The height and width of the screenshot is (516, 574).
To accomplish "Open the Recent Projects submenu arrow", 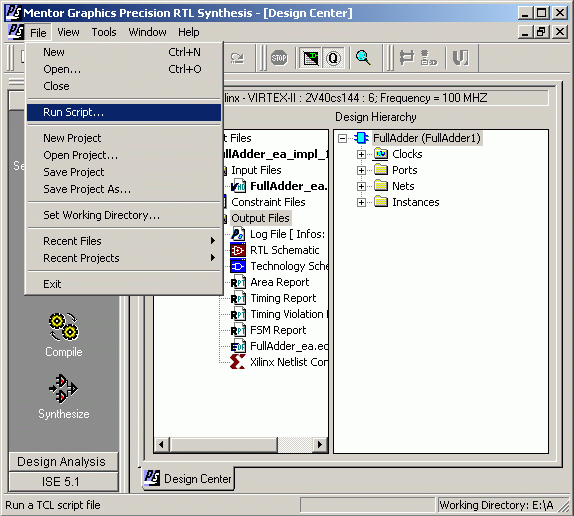I will (213, 258).
